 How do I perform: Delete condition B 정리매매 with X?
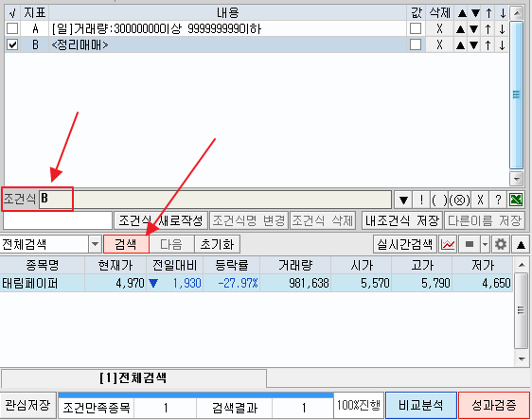click(439, 44)
